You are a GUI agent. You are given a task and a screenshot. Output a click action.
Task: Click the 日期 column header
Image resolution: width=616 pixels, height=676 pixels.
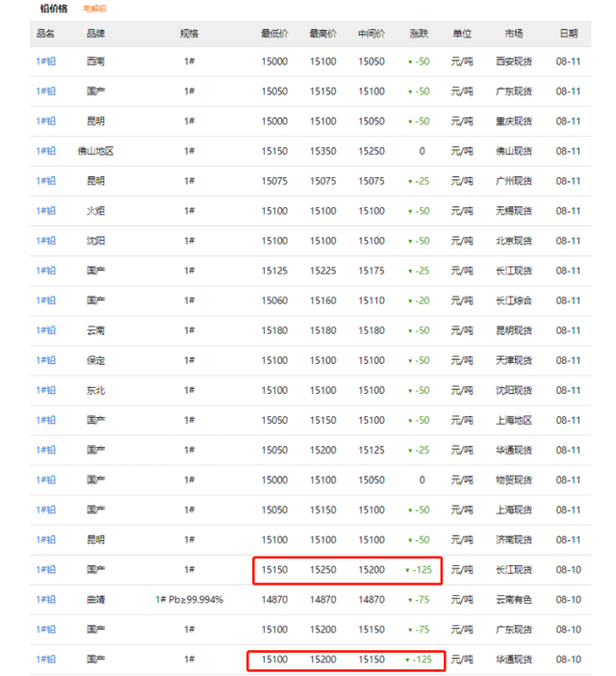[x=569, y=34]
